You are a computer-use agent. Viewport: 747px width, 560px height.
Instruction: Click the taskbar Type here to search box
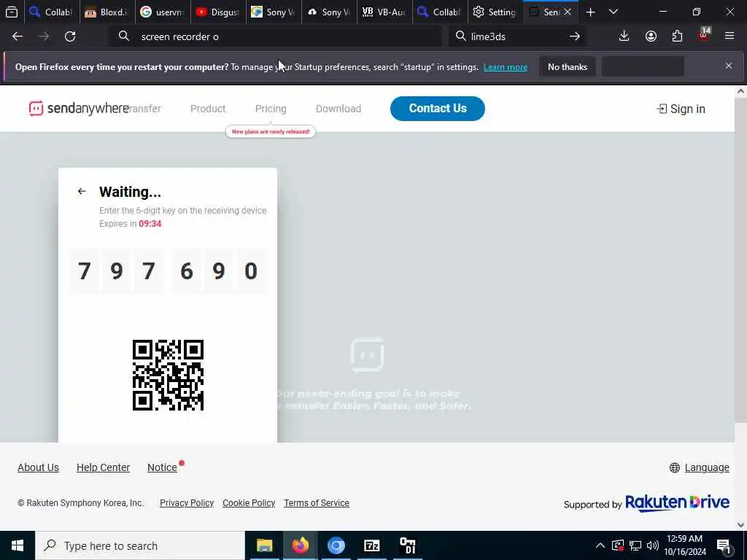(x=140, y=545)
